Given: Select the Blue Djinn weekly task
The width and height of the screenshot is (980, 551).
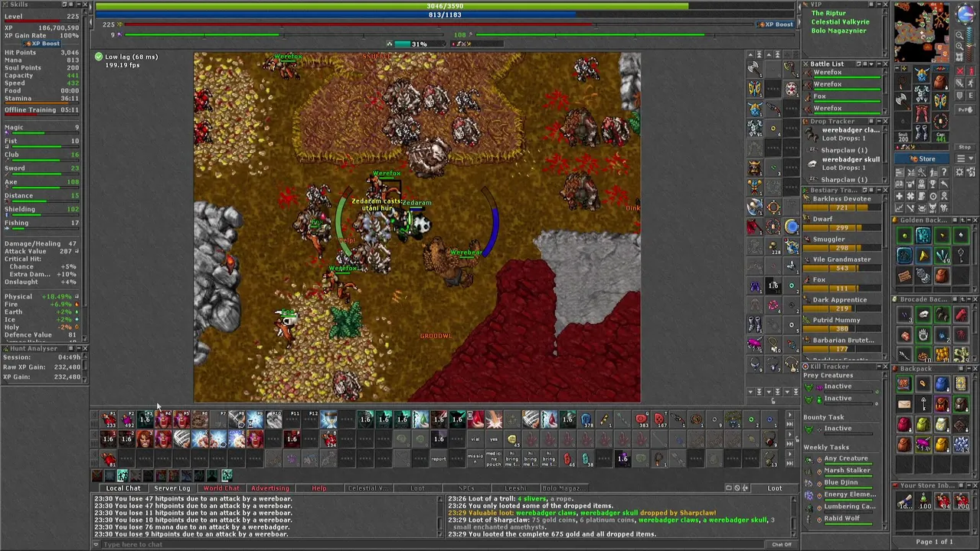Looking at the screenshot, I should [x=841, y=483].
